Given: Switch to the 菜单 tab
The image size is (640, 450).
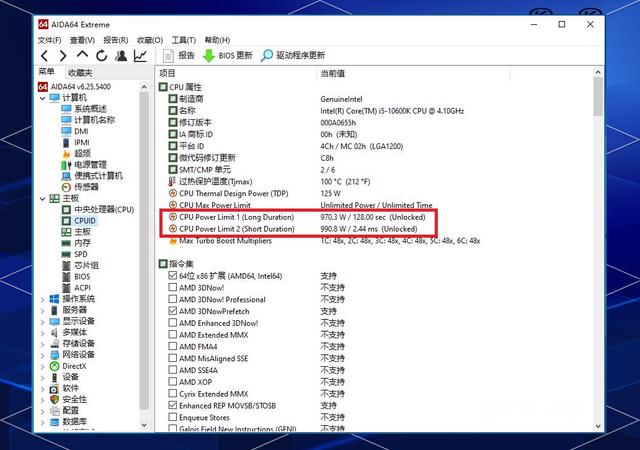Looking at the screenshot, I should [46, 72].
